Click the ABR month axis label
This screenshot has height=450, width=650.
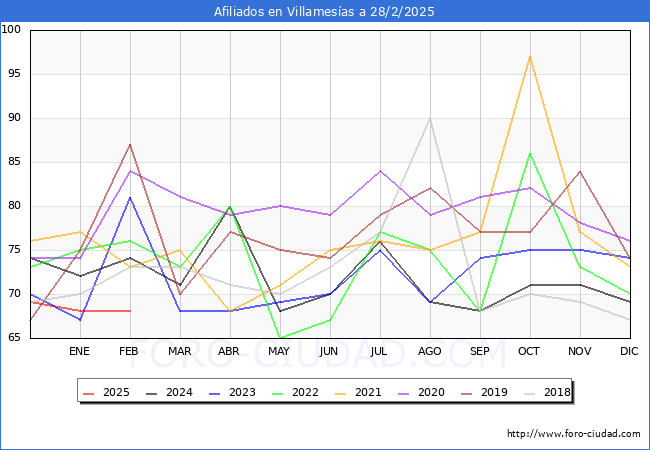229,351
